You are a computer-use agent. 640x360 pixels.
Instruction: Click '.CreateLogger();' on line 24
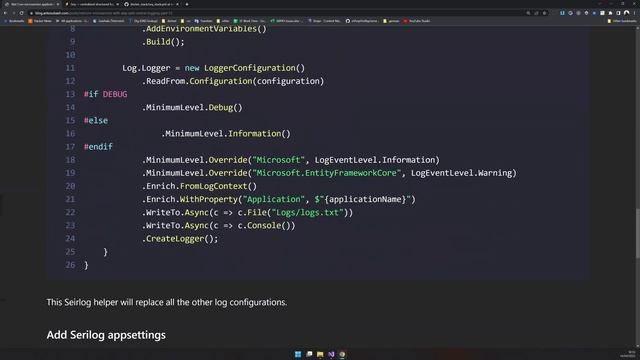click(180, 239)
